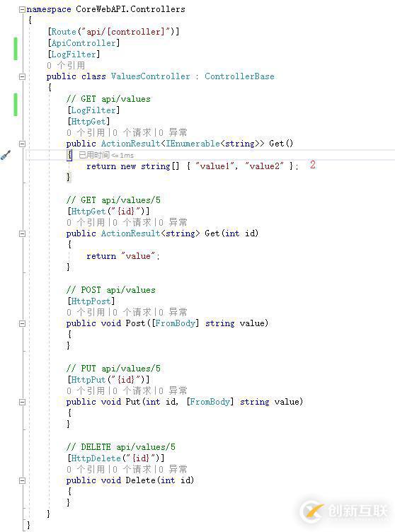Click the Post method name

(x=135, y=323)
